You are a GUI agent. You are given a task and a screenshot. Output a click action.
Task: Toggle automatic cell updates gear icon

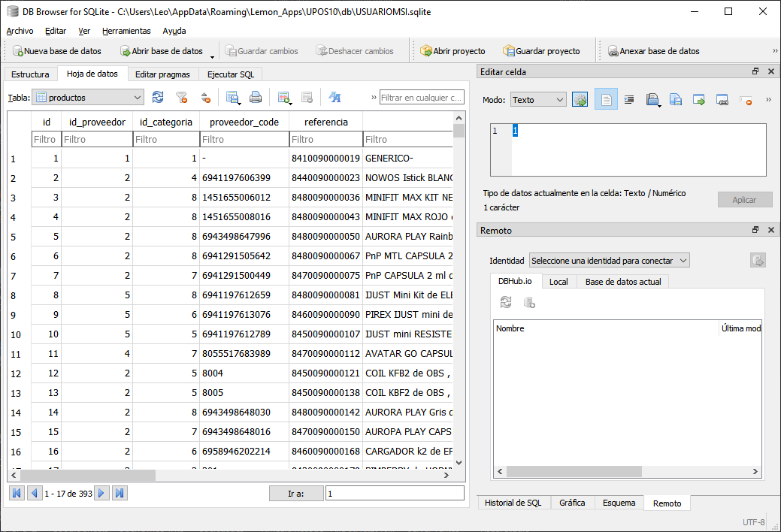coord(579,98)
